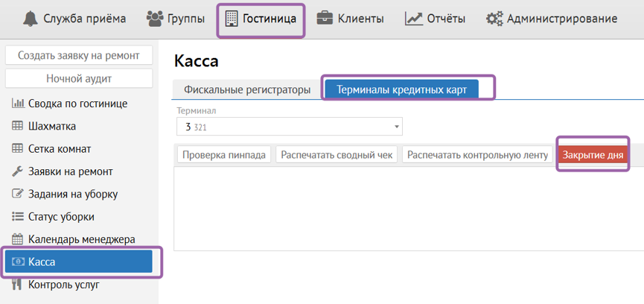Click the calendar icon for Календарь менеджера
Screen dimensions: 644x304
pos(18,239)
